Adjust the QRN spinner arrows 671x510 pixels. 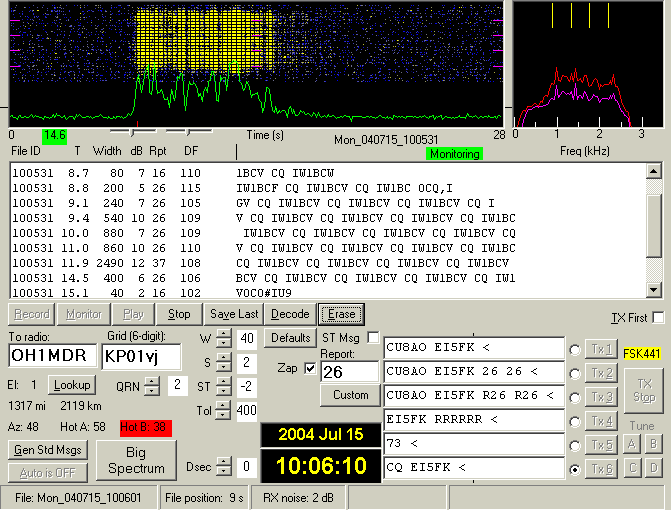tap(153, 385)
